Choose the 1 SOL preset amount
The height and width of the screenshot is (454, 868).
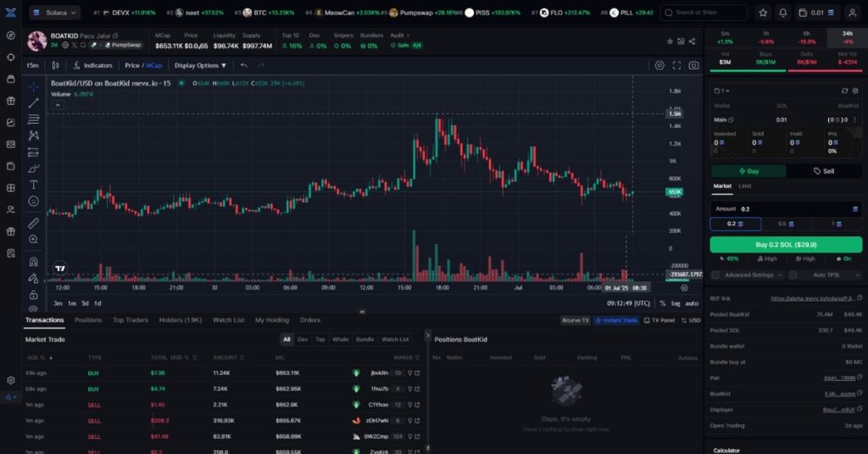click(837, 224)
